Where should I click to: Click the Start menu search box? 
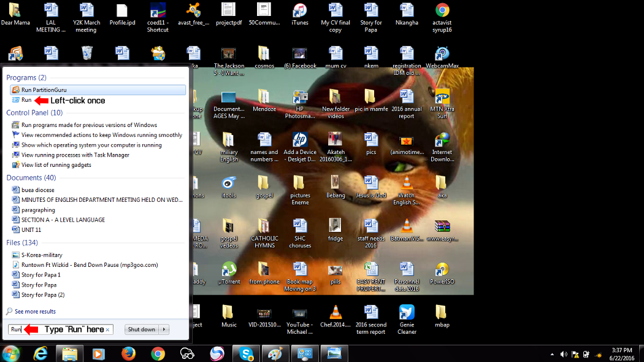(x=60, y=329)
